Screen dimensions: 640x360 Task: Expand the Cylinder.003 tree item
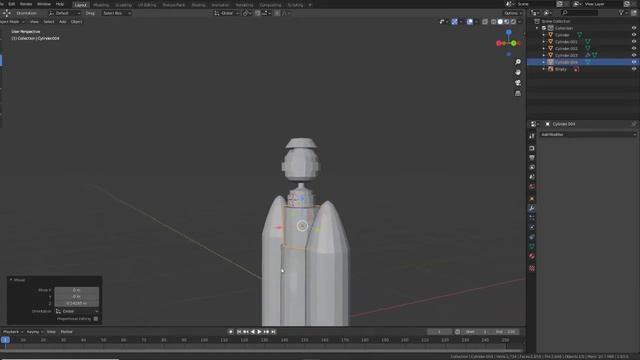(544, 55)
